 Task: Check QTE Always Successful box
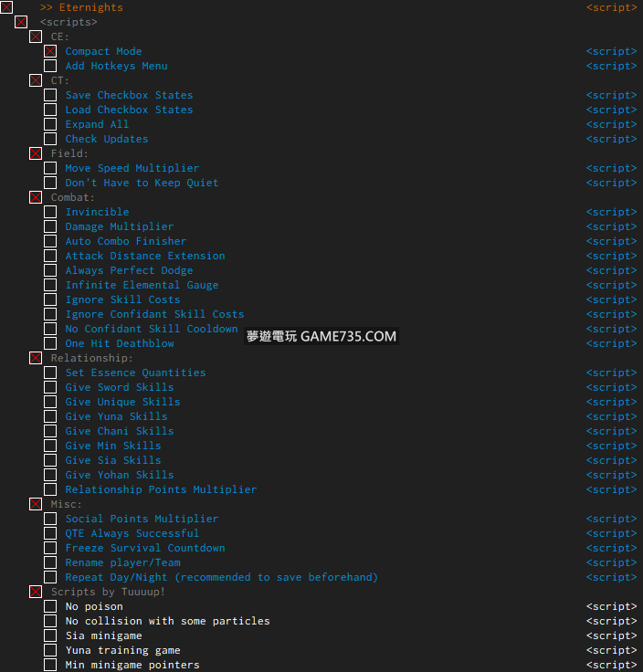coord(50,532)
